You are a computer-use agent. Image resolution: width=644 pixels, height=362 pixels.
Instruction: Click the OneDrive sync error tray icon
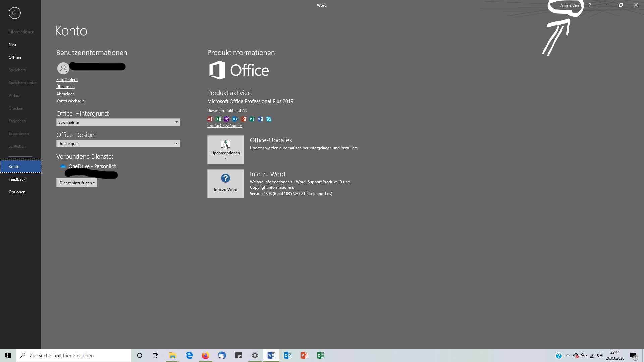(576, 355)
